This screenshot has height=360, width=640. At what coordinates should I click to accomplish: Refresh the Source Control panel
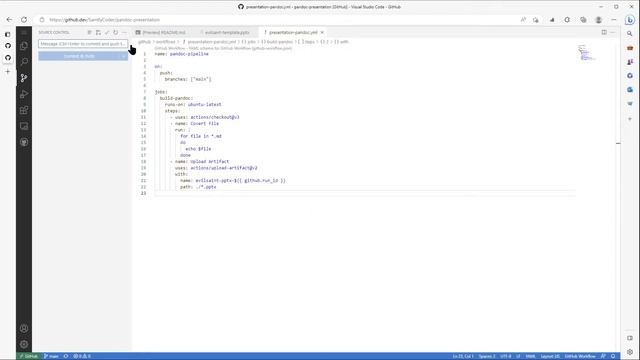pos(116,32)
